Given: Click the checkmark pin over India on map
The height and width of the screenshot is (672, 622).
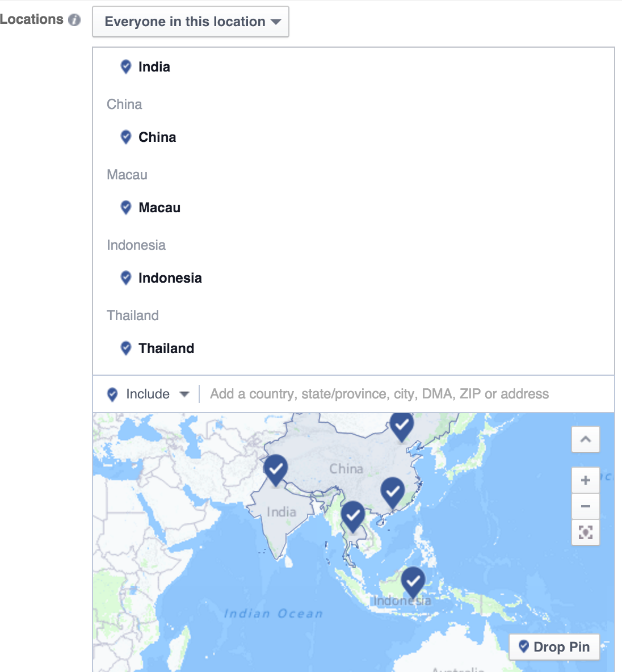Looking at the screenshot, I should pos(276,470).
